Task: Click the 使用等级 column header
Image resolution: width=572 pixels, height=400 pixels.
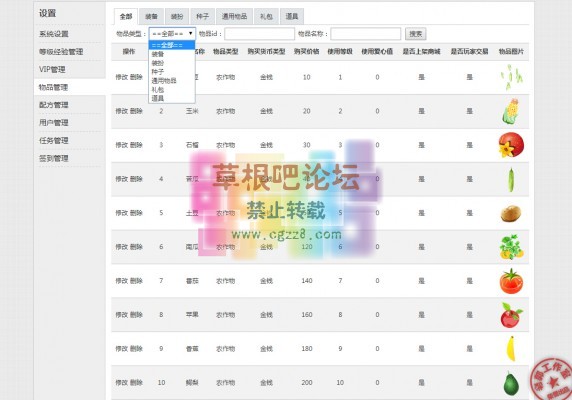Action: 340,51
